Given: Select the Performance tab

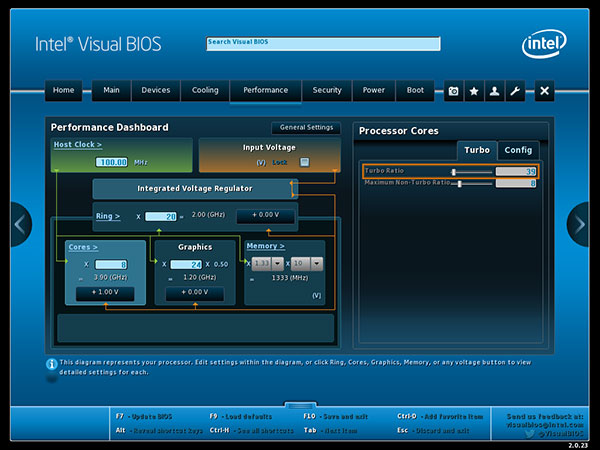Looking at the screenshot, I should click(266, 90).
